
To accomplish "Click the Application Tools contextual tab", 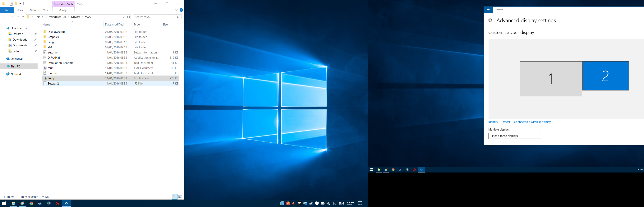I will (63, 4).
